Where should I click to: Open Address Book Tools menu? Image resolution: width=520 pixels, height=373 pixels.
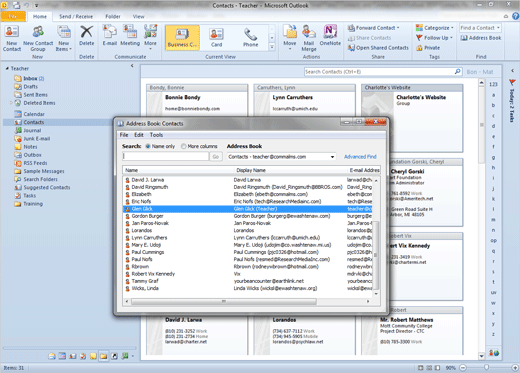click(156, 135)
